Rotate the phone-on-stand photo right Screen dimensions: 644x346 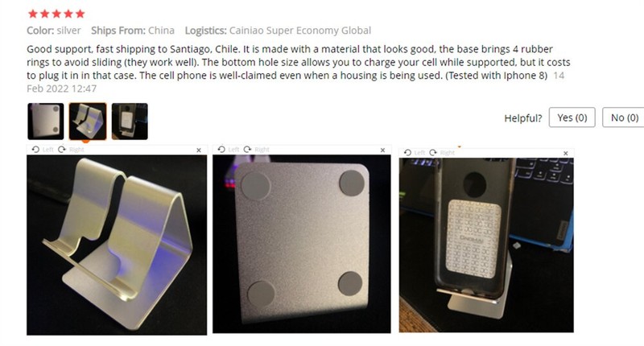coord(442,153)
